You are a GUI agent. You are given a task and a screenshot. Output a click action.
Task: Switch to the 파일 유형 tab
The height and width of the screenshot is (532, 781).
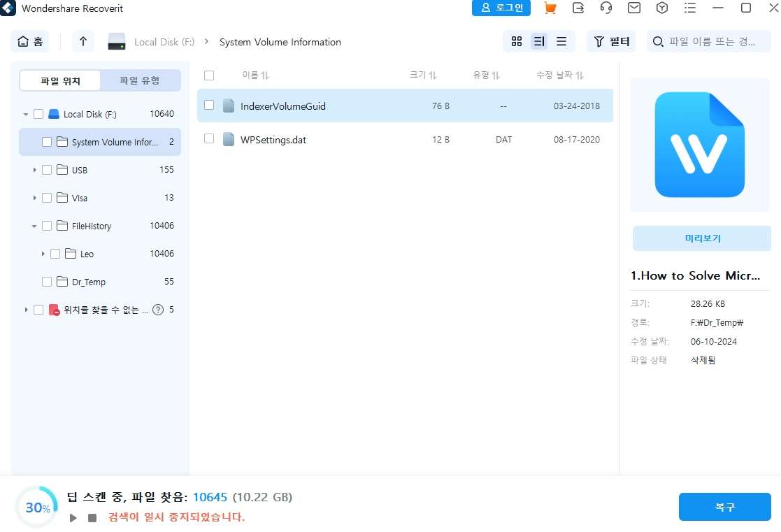[140, 81]
